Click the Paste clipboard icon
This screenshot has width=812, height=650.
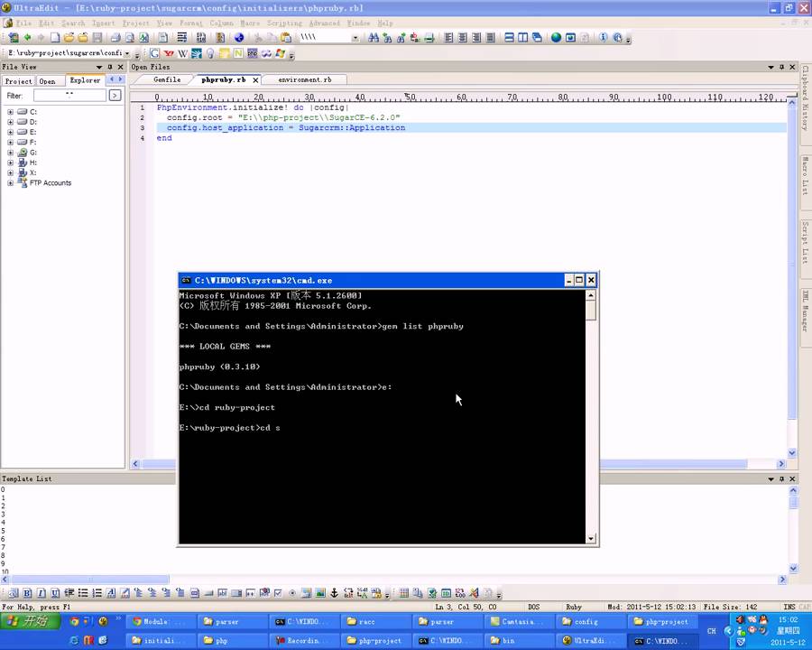[286, 37]
